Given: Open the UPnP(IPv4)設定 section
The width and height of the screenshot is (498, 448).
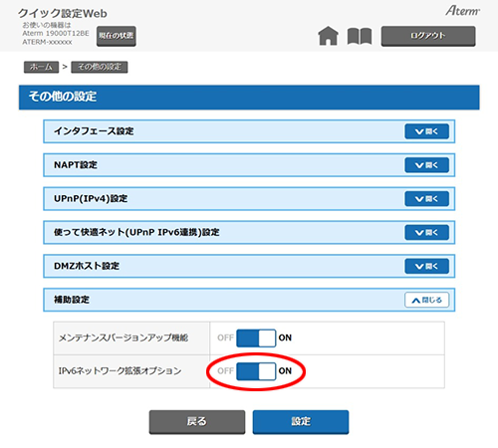Looking at the screenshot, I should pos(427,199).
